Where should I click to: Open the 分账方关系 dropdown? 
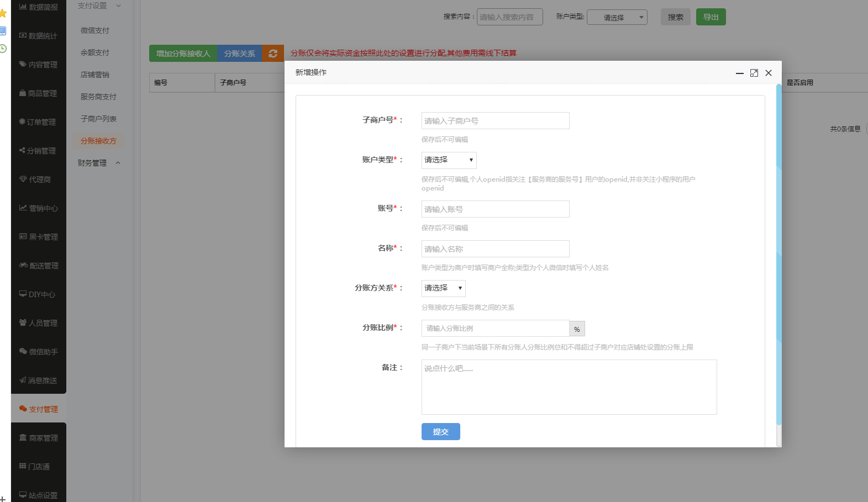point(443,288)
